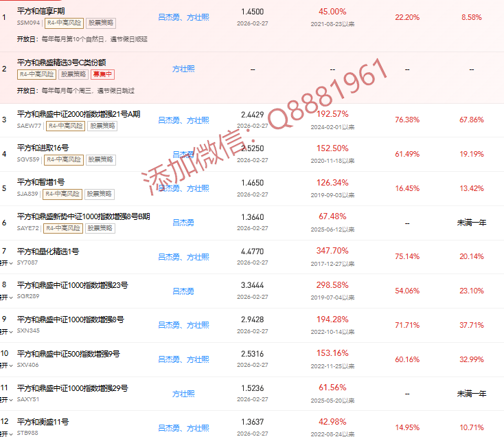Open the 平方和进取16号 fund page
504x437 pixels.
pyautogui.click(x=45, y=148)
